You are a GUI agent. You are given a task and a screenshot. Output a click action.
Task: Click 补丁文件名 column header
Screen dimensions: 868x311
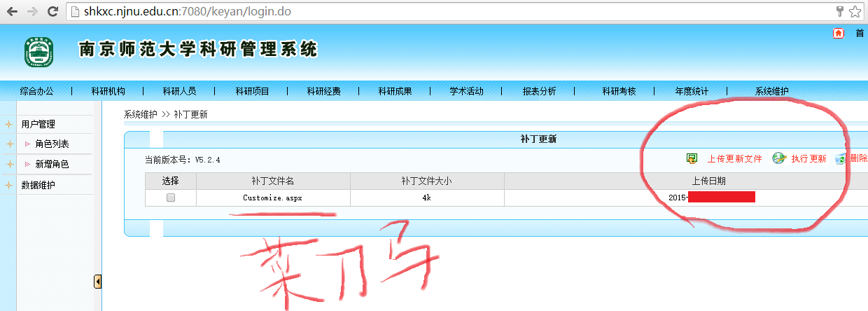point(273,181)
